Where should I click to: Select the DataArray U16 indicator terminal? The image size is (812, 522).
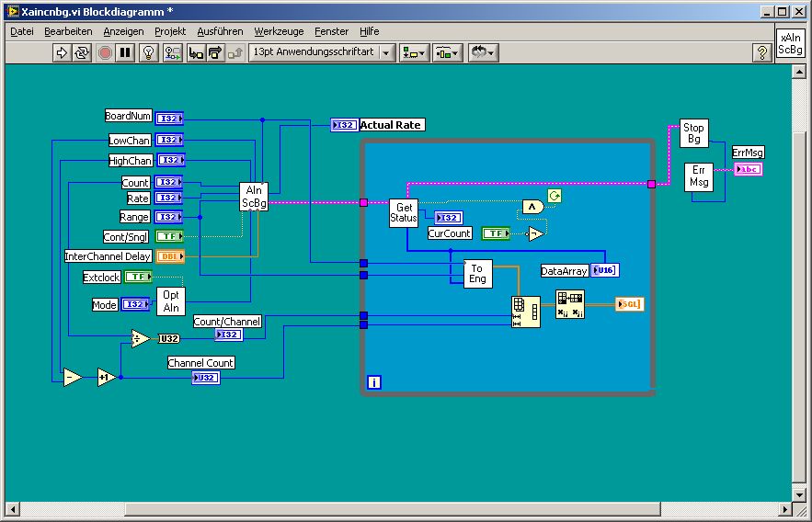point(604,270)
